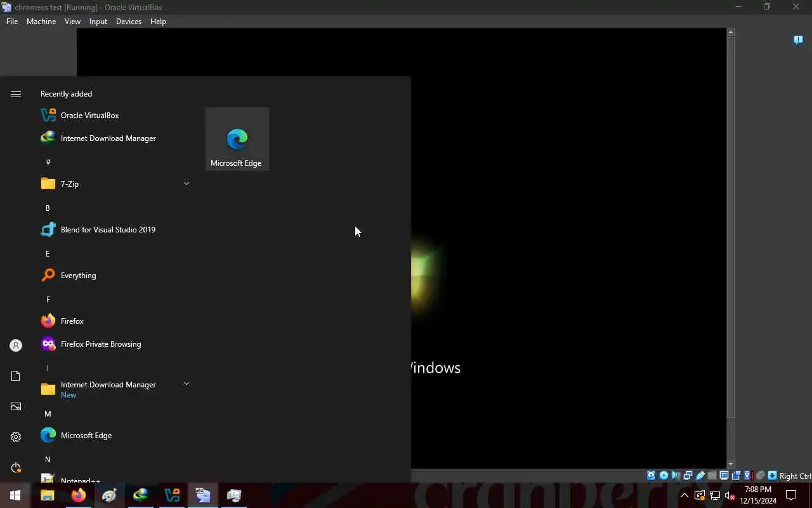Click the VirtualBox virtualization features indicator
Image resolution: width=812 pixels, height=508 pixels.
(748, 476)
